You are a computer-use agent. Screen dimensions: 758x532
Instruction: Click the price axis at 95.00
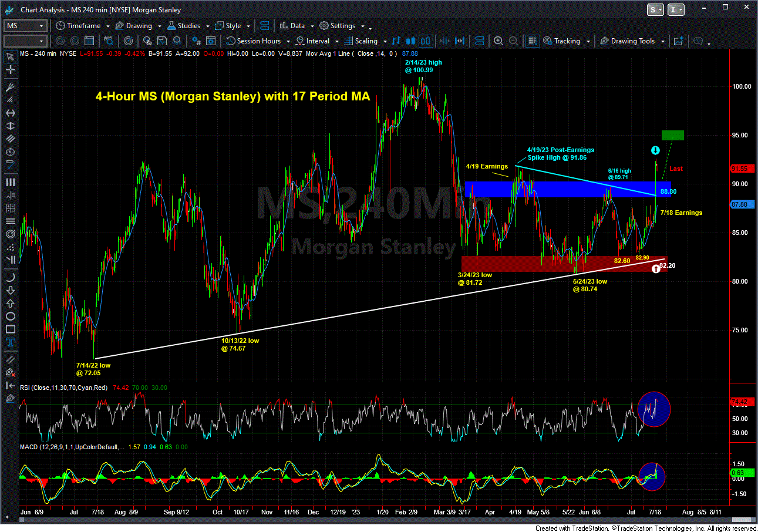click(739, 135)
